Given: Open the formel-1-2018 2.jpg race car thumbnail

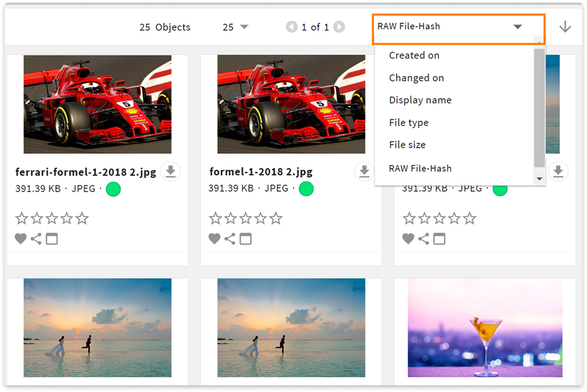Looking at the screenshot, I should [291, 104].
